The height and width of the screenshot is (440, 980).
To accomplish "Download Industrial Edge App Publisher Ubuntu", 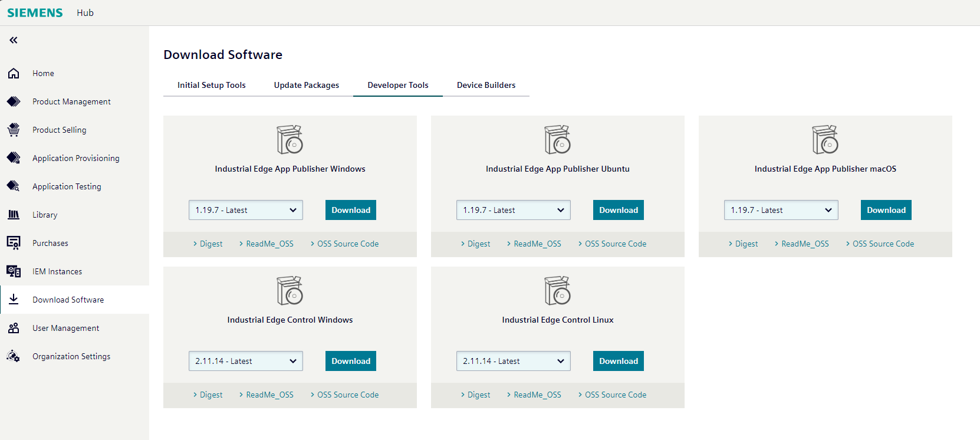I will [619, 210].
